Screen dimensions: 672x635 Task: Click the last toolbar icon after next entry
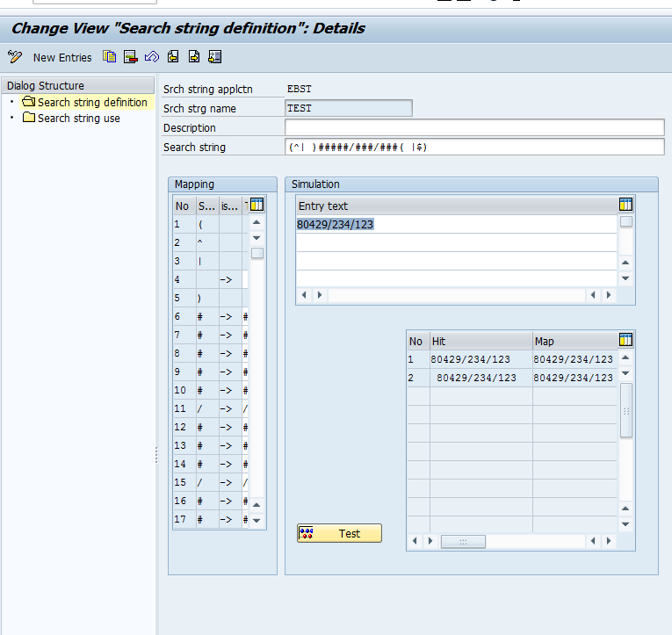214,56
